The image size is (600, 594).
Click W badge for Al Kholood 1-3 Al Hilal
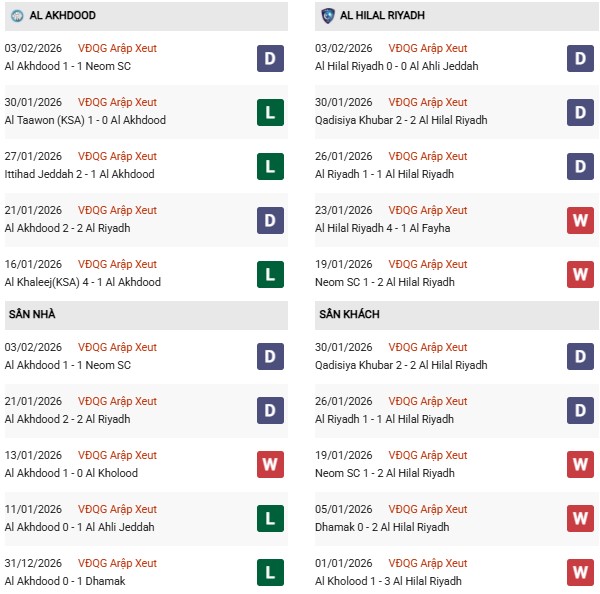581,573
